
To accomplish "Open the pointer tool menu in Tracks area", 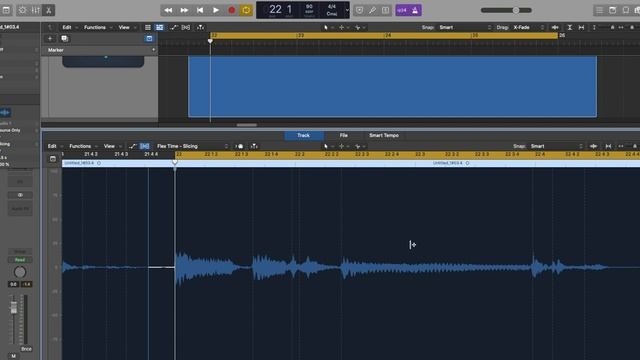I will pyautogui.click(x=327, y=27).
